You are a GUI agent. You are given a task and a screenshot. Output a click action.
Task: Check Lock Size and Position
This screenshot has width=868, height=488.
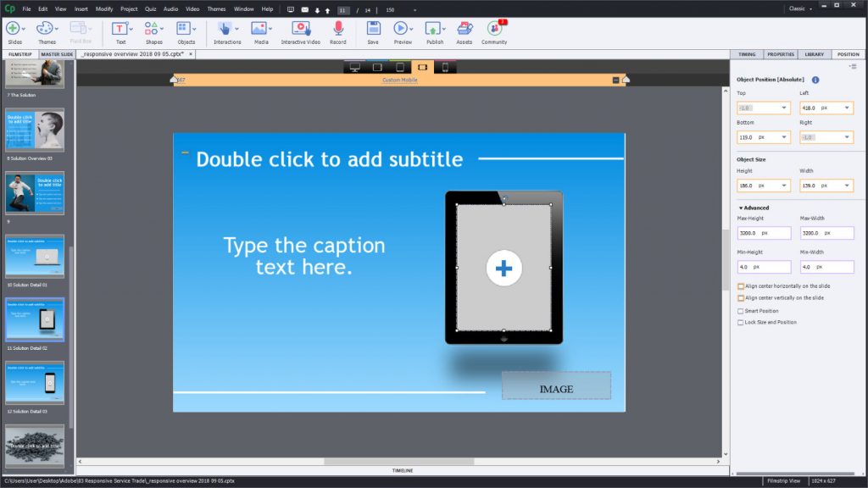741,323
